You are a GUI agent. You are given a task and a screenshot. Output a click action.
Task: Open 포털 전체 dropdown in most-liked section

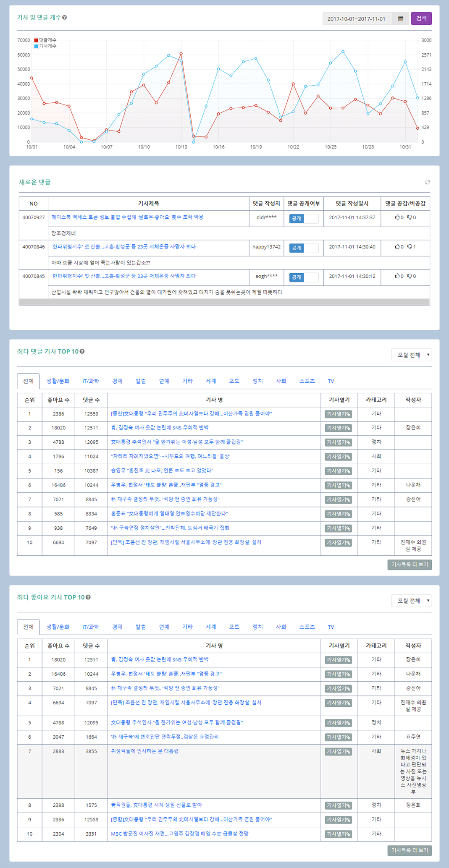point(412,601)
